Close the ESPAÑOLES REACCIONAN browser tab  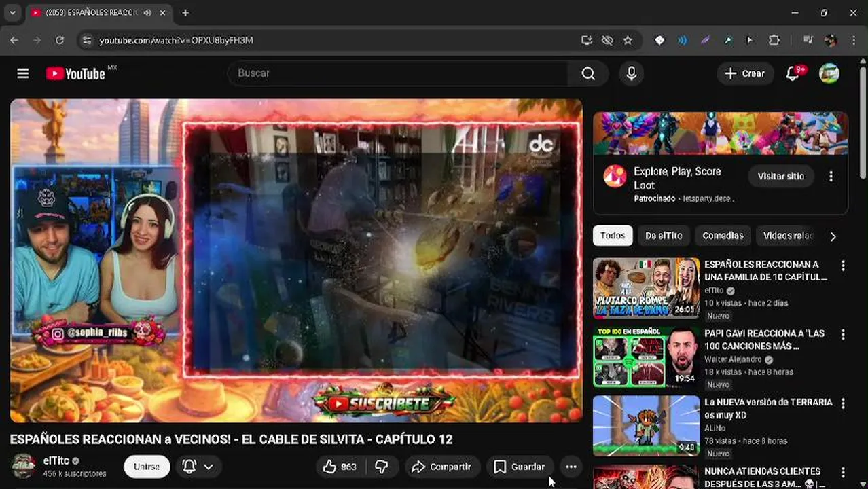pyautogui.click(x=163, y=13)
